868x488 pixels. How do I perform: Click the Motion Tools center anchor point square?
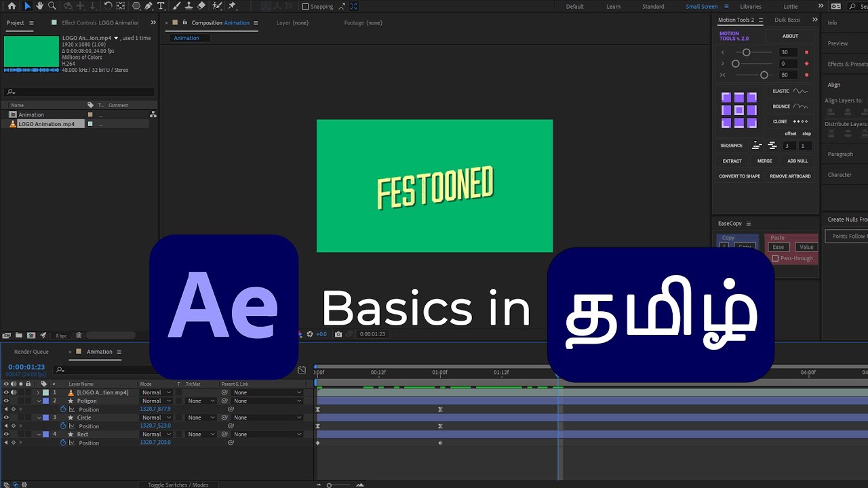tap(739, 110)
